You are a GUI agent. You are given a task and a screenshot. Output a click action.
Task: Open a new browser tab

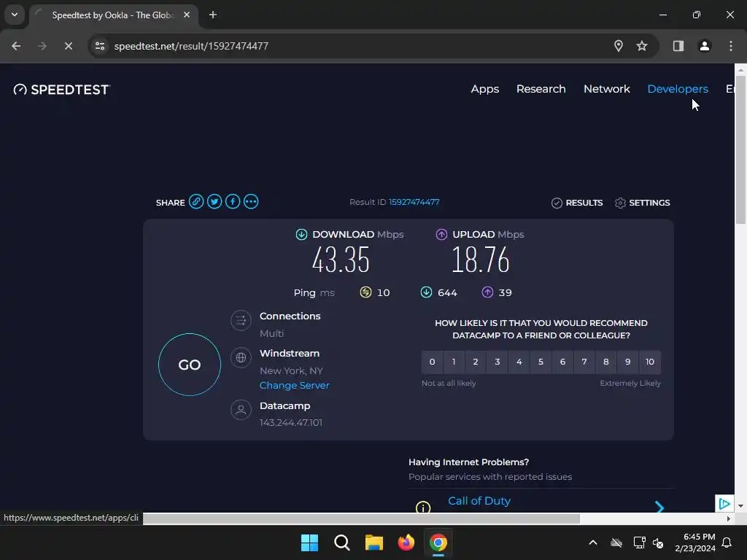coord(213,15)
